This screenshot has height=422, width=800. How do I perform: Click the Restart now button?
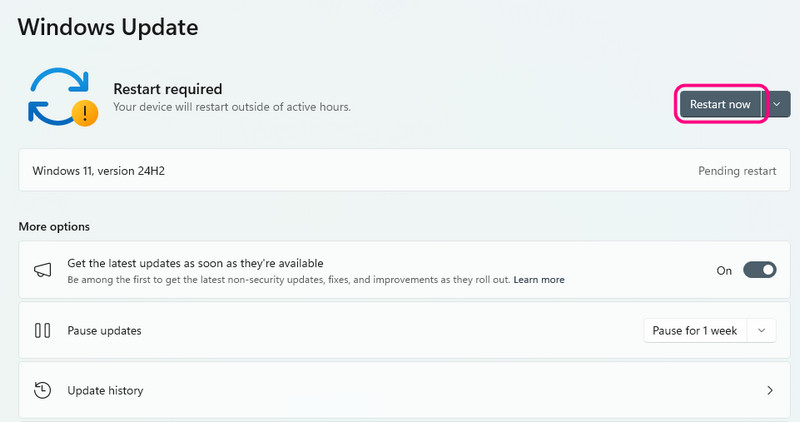pyautogui.click(x=720, y=104)
